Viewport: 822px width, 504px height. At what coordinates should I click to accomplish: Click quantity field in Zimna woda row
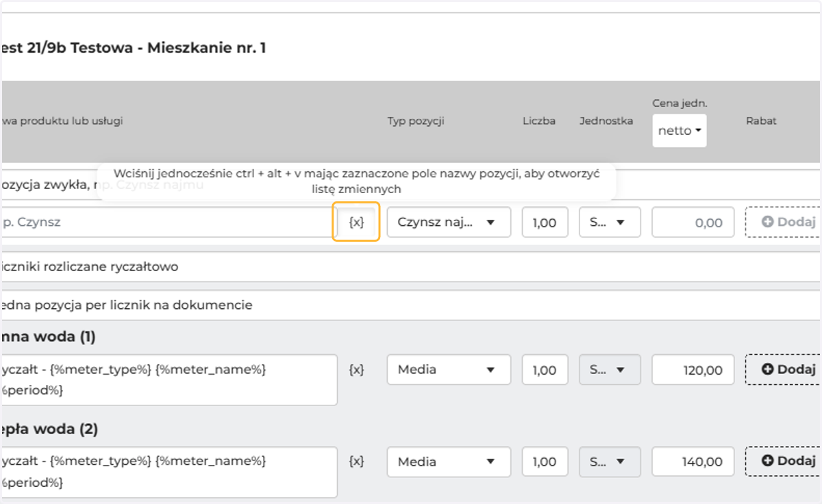pos(545,369)
